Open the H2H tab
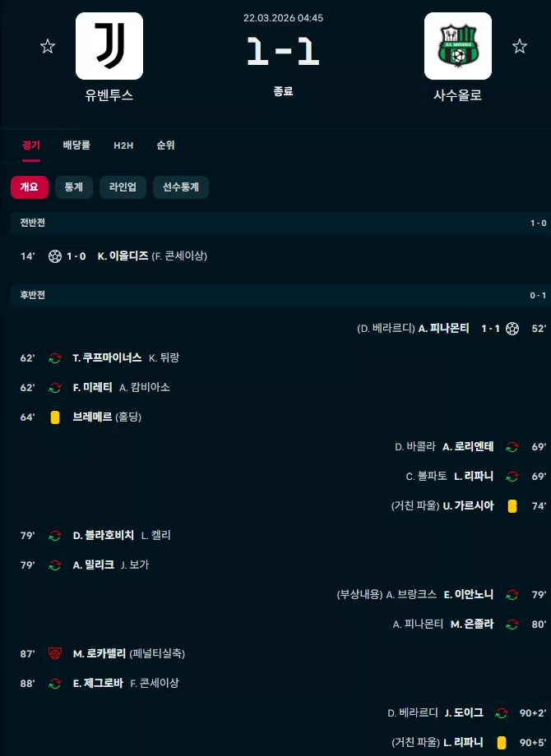Screen dimensions: 551x756 pyautogui.click(x=123, y=145)
